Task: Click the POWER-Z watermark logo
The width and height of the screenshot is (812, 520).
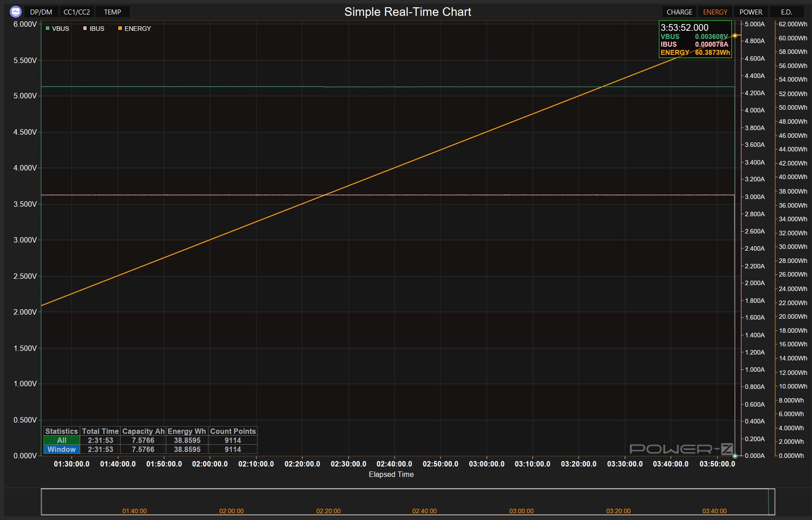Action: [x=681, y=449]
